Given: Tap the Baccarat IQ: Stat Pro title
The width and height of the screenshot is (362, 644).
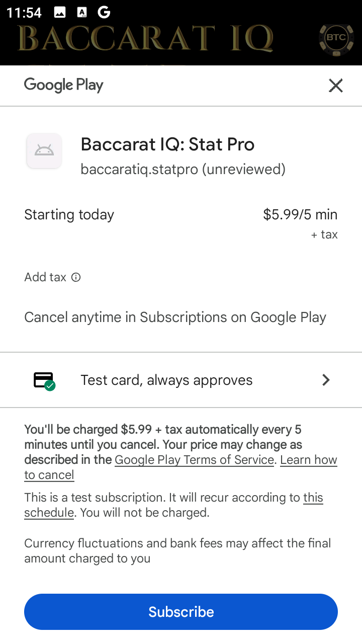Looking at the screenshot, I should [167, 144].
